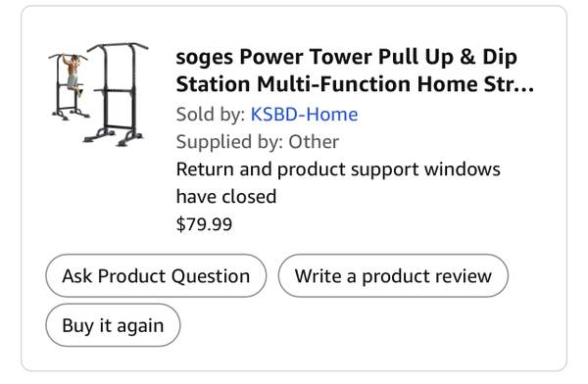The width and height of the screenshot is (588, 384).
Task: Click the Sold by: label
Action: [x=211, y=114]
